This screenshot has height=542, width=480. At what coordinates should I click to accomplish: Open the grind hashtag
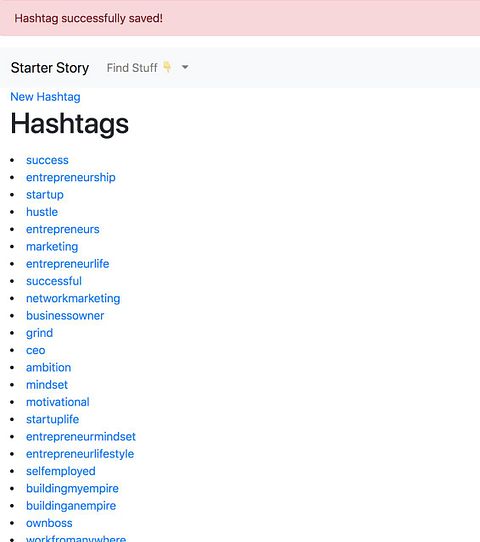tap(40, 333)
